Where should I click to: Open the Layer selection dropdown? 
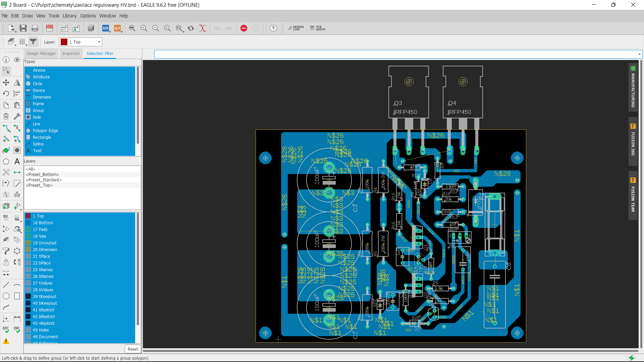[80, 42]
